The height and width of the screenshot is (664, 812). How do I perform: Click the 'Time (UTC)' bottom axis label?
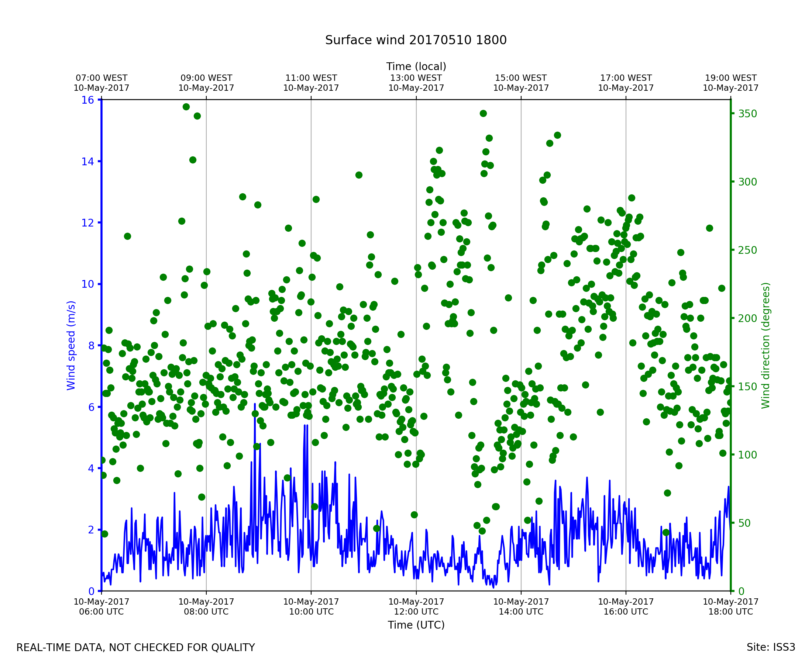point(416,625)
